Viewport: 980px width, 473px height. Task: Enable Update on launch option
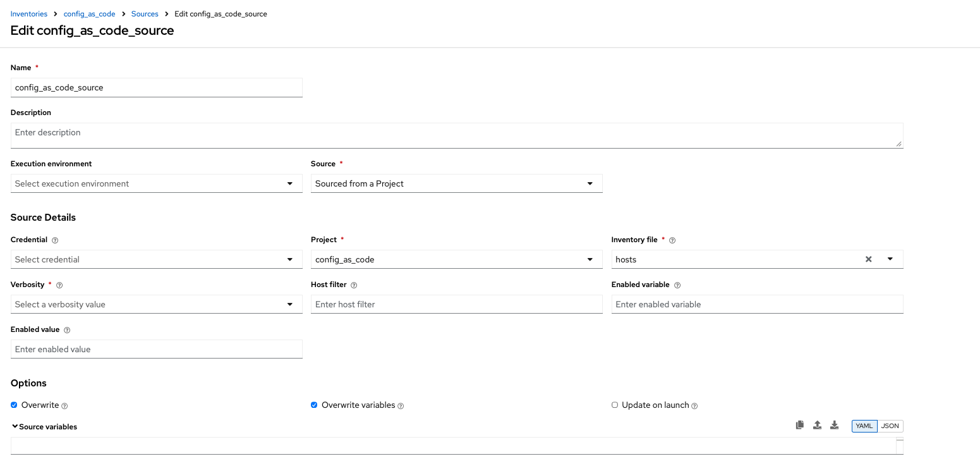(x=615, y=405)
